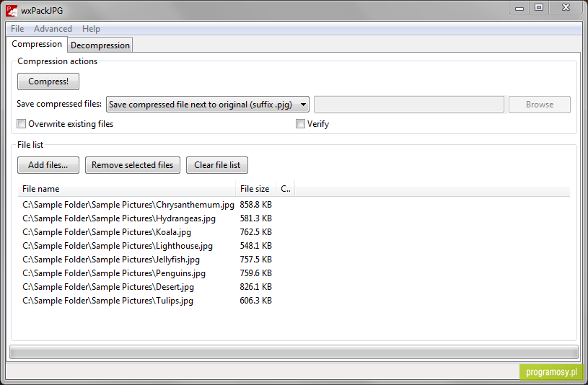Switch to the Decompression tab

[100, 45]
